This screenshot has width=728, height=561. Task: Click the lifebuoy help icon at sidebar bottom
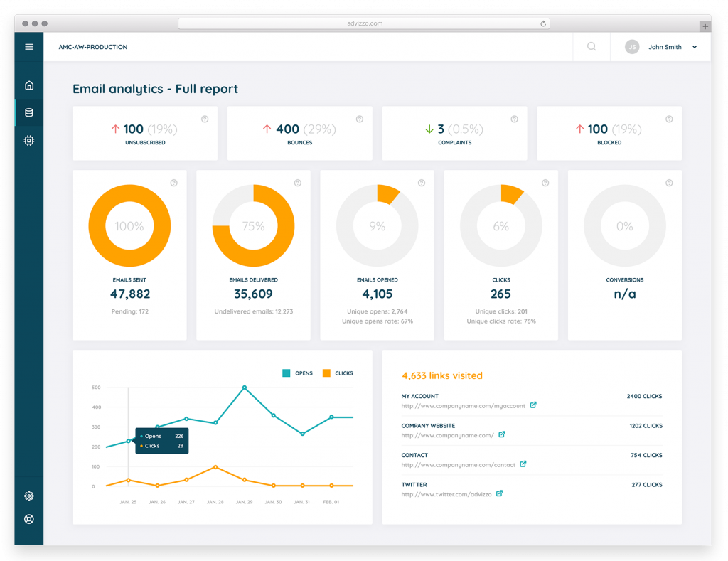point(28,519)
